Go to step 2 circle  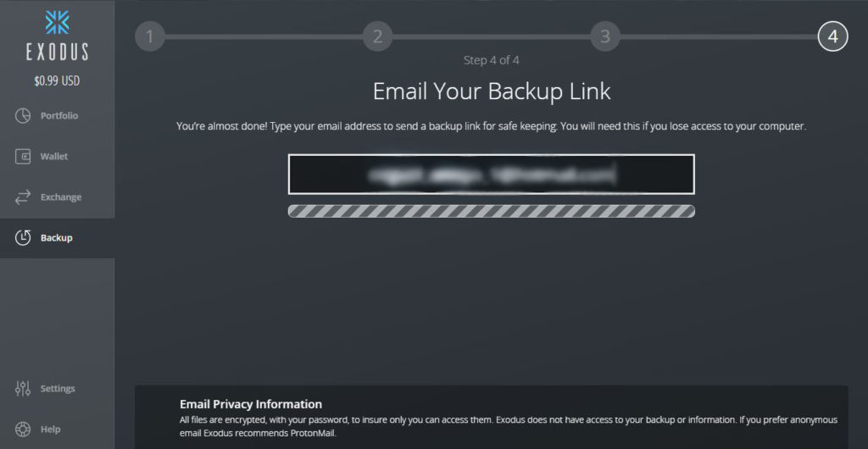[378, 36]
